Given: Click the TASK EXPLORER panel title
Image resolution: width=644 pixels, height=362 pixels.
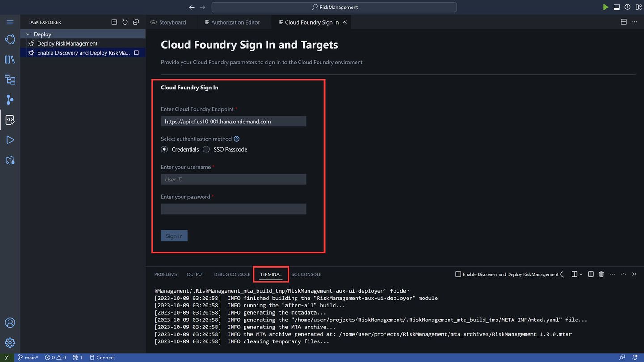Looking at the screenshot, I should point(45,22).
